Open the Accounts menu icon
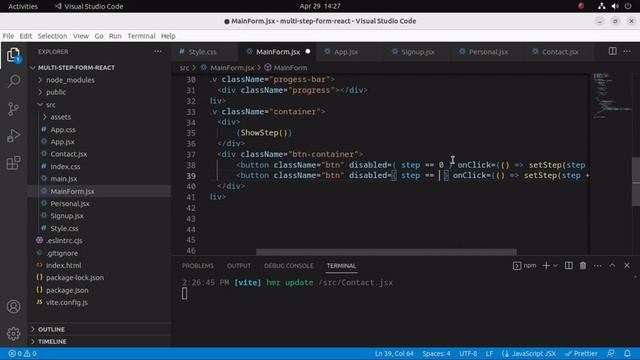Screen dimensions: 640x360 pyautogui.click(x=13, y=307)
